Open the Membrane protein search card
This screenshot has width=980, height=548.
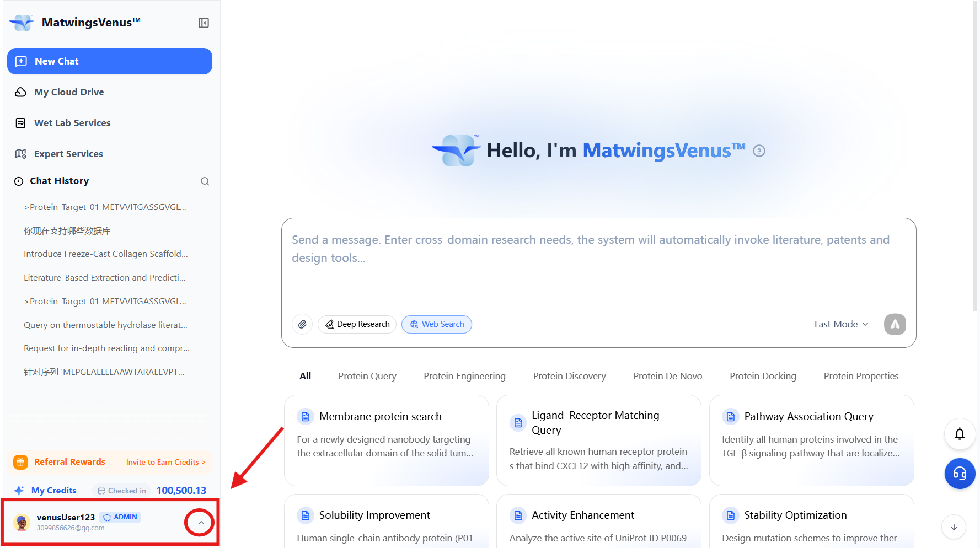pos(387,440)
